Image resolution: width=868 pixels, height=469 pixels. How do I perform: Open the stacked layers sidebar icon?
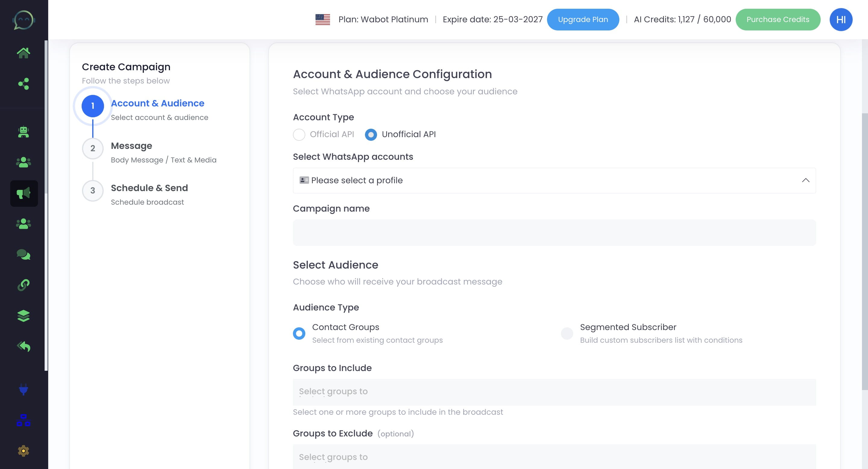pos(24,316)
